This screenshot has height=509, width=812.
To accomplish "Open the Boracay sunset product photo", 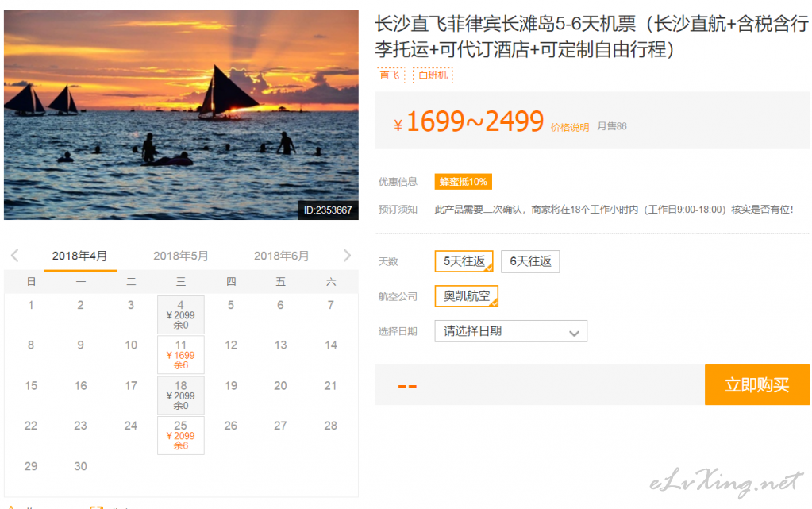I will [x=181, y=115].
